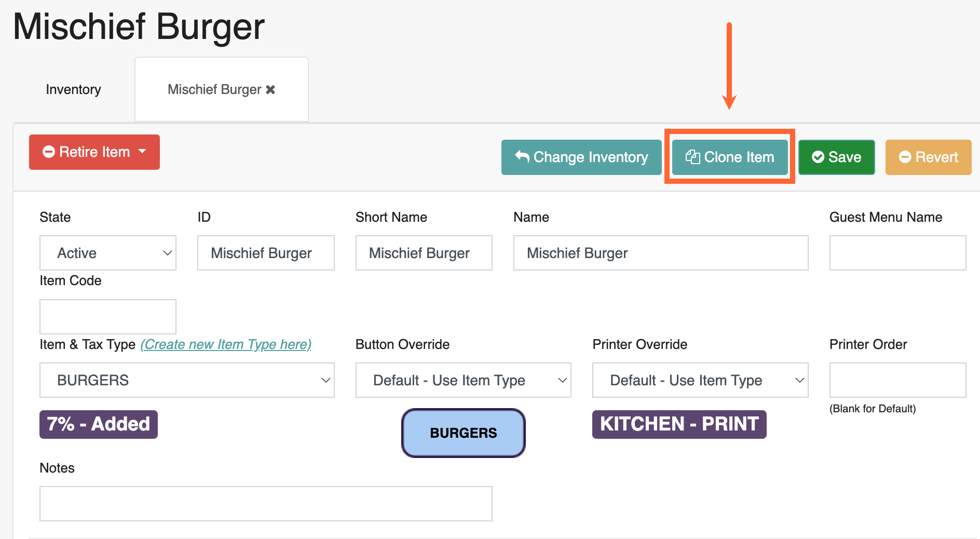Select the Mischief Burger tab

click(214, 89)
